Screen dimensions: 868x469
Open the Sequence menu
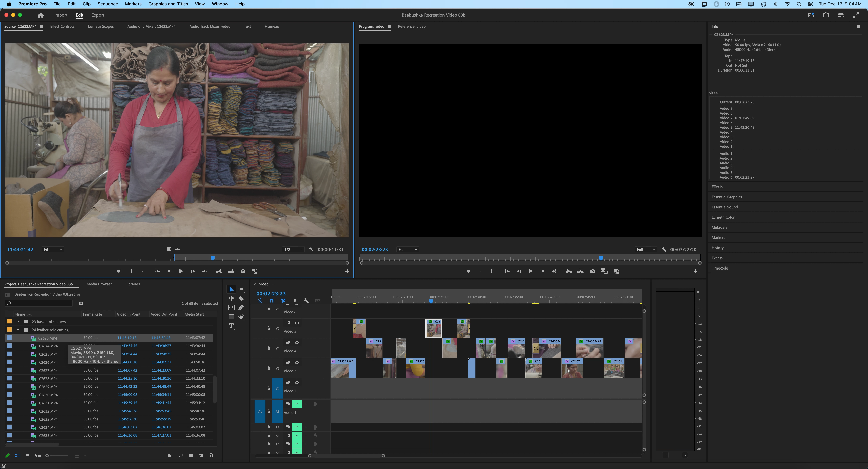tap(107, 4)
